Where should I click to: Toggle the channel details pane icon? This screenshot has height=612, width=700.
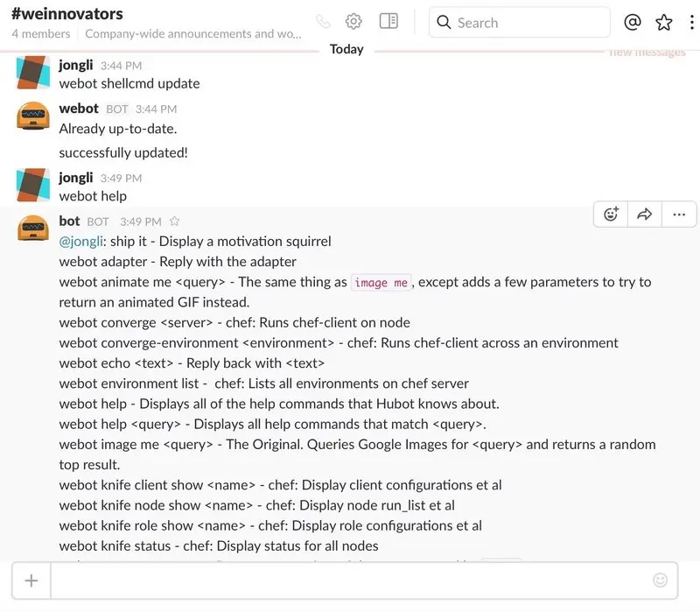[388, 21]
